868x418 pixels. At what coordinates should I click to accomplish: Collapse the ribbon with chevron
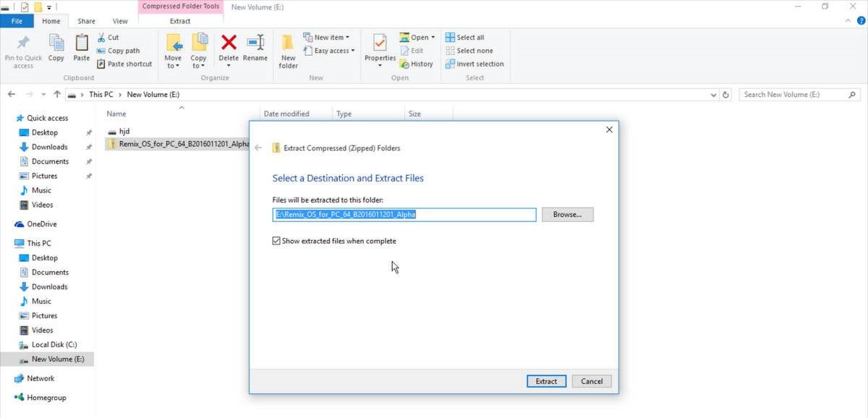848,21
